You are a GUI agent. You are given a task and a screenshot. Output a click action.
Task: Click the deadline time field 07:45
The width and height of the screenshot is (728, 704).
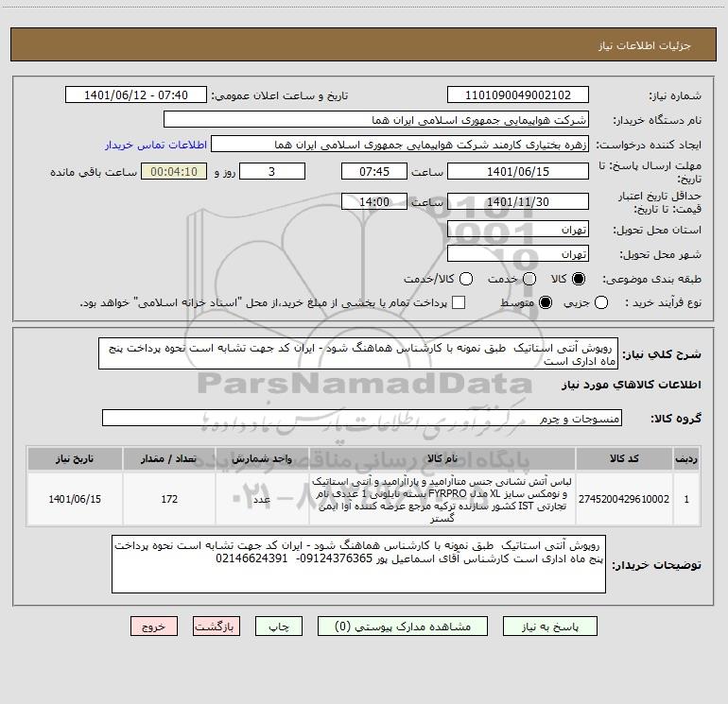[374, 171]
